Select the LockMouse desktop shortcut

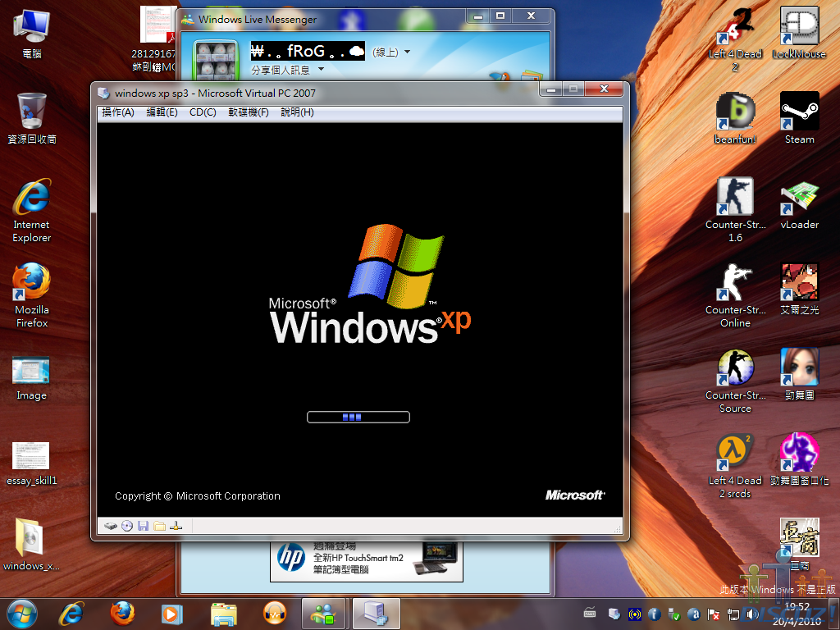tap(799, 33)
